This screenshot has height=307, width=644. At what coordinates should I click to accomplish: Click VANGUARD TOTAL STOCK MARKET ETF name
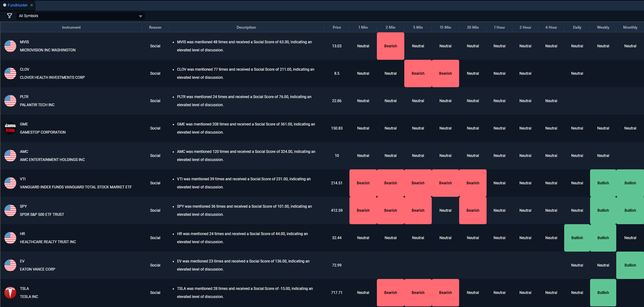click(x=76, y=187)
